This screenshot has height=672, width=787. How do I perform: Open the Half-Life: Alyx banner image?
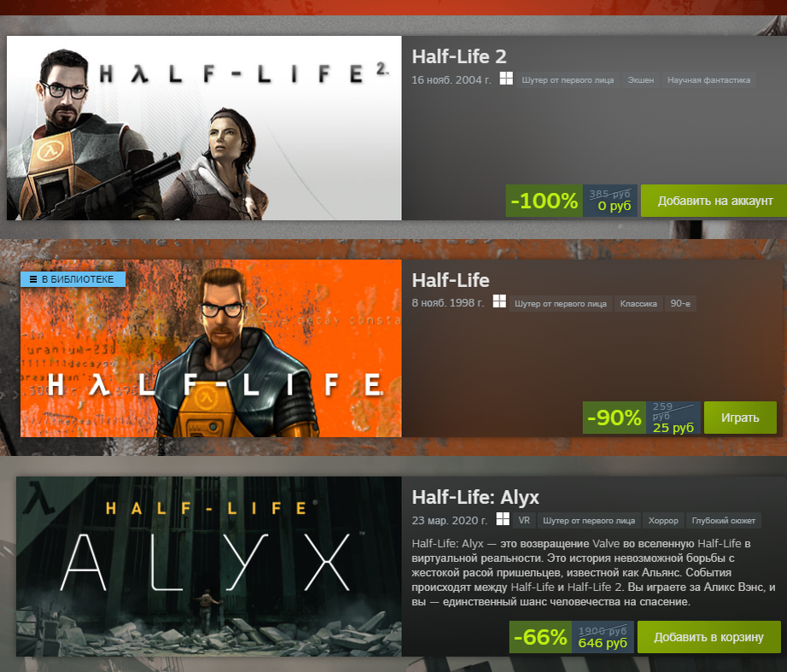click(x=209, y=566)
